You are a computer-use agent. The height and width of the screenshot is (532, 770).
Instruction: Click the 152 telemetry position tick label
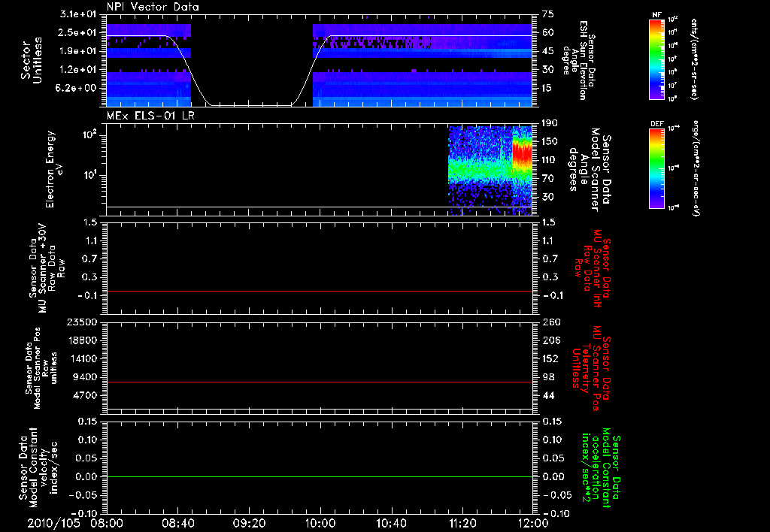click(x=550, y=358)
